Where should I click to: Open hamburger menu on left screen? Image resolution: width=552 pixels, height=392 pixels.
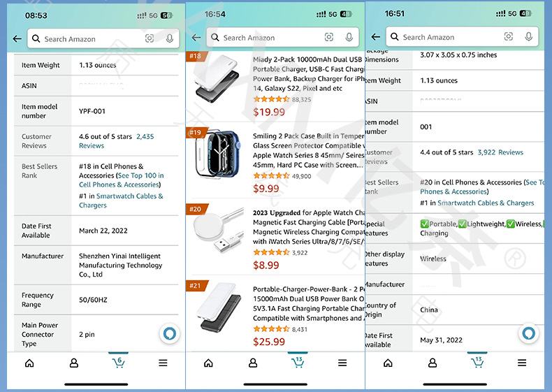163,363
